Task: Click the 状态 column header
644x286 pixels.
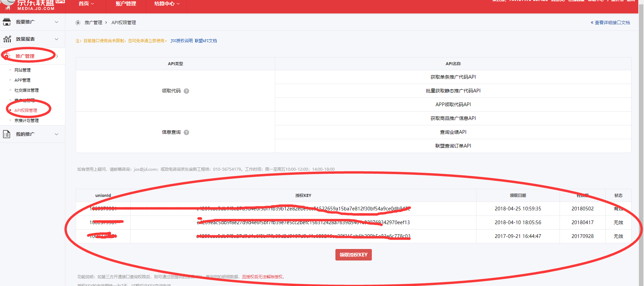Action: [618, 196]
